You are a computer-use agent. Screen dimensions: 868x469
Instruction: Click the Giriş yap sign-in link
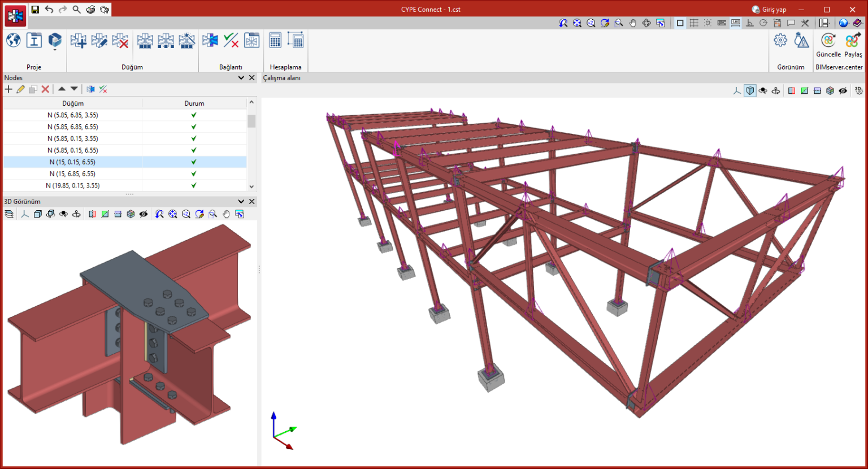point(774,10)
